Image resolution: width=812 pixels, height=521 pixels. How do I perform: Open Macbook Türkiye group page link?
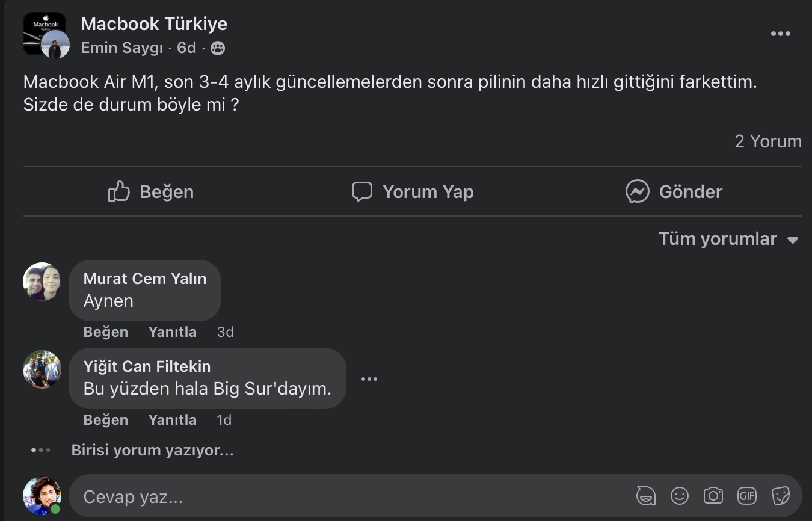pyautogui.click(x=154, y=24)
